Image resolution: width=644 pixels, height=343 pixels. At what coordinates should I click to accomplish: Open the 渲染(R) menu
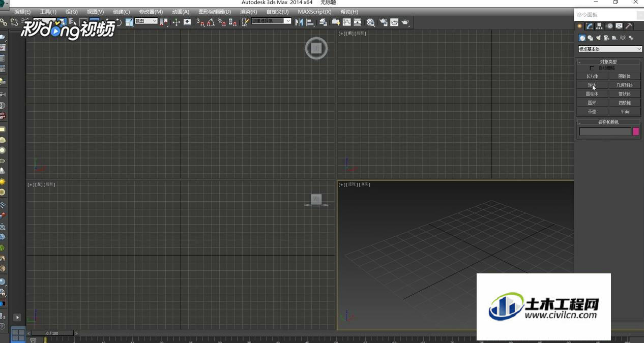point(248,12)
